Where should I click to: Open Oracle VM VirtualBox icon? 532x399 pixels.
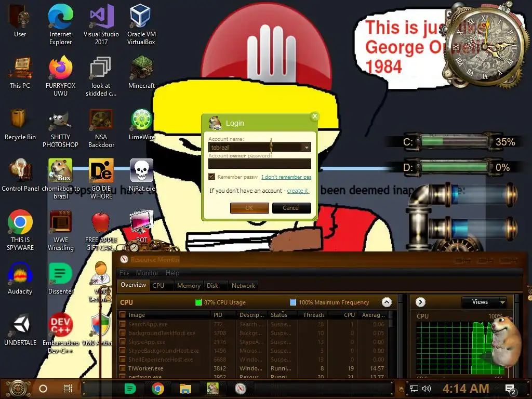click(x=141, y=24)
